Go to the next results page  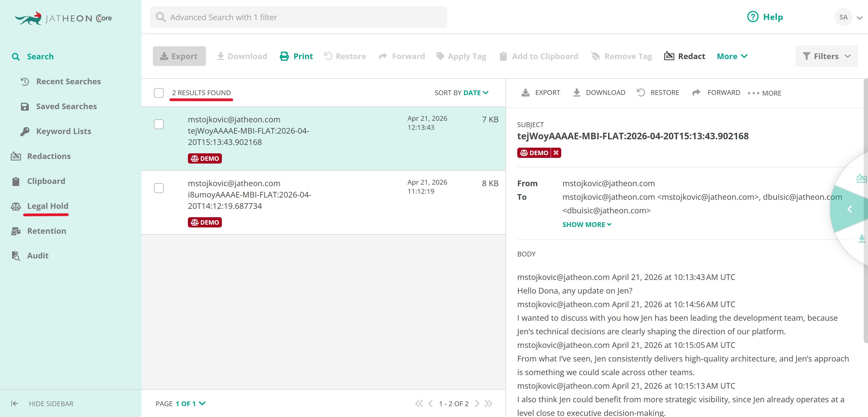pos(477,403)
